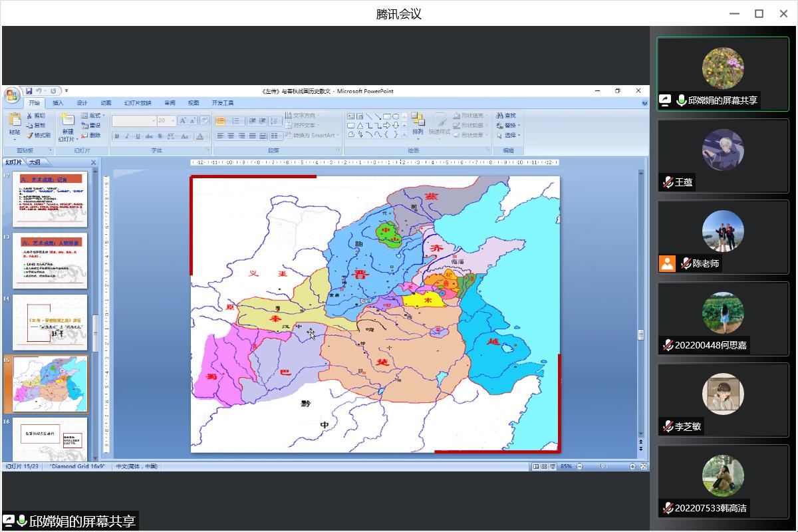Click the Arrange (排列) icon
The width and height of the screenshot is (798, 532).
[x=418, y=124]
